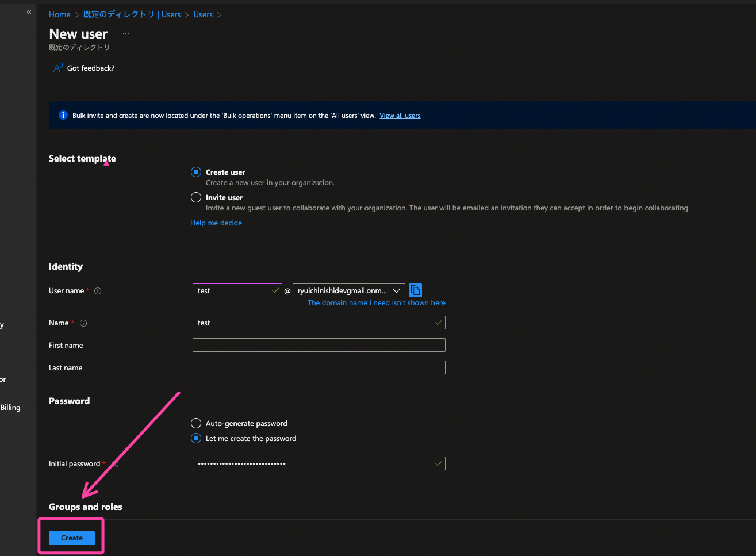Open Users from the breadcrumb trail
Image resolution: width=756 pixels, height=556 pixels.
203,14
